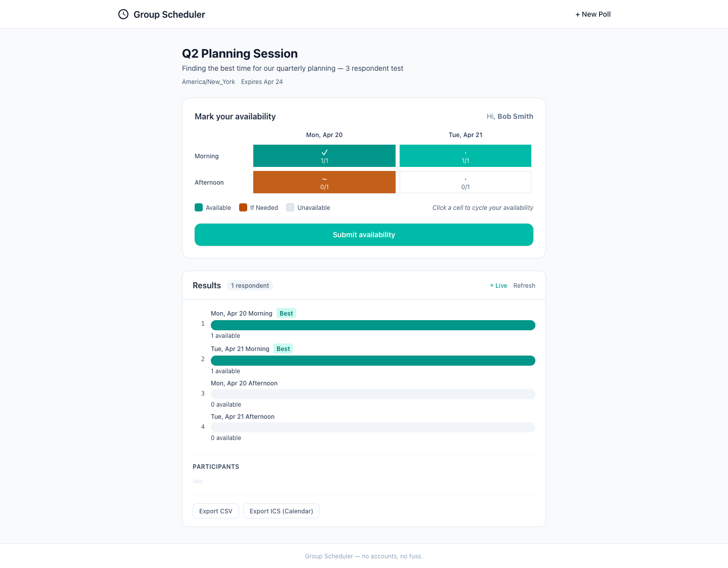This screenshot has height=568, width=728.
Task: Toggle Tue, Apr 21 Morning availability cell
Action: click(465, 156)
